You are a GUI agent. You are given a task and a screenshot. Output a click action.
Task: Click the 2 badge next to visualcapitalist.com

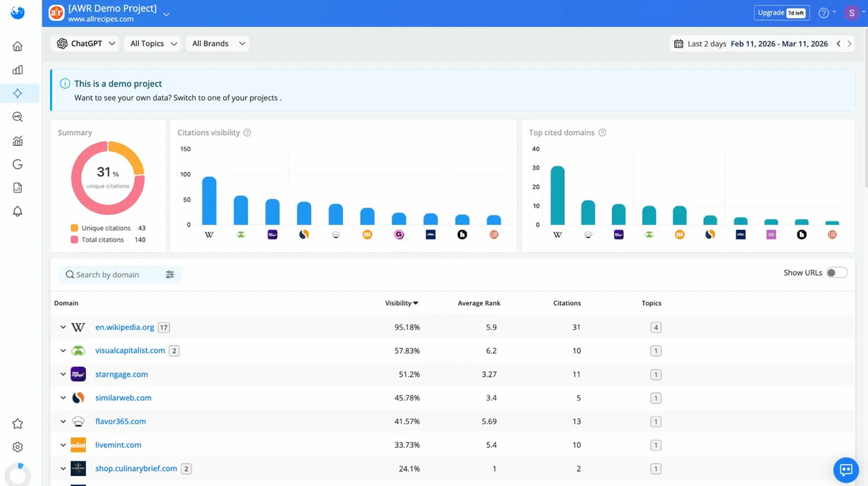(x=174, y=351)
